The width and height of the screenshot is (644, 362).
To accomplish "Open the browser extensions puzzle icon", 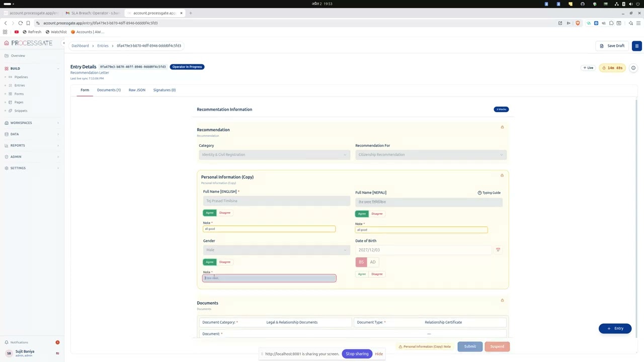I will point(611,23).
